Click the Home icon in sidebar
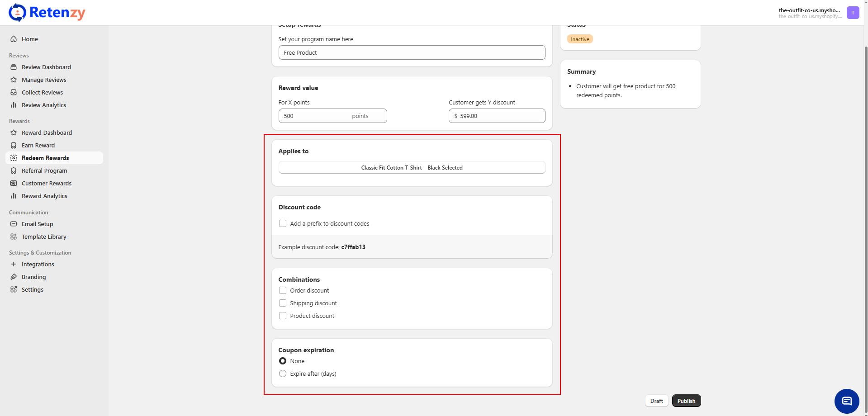Screen dimensions: 868x416 (14, 39)
